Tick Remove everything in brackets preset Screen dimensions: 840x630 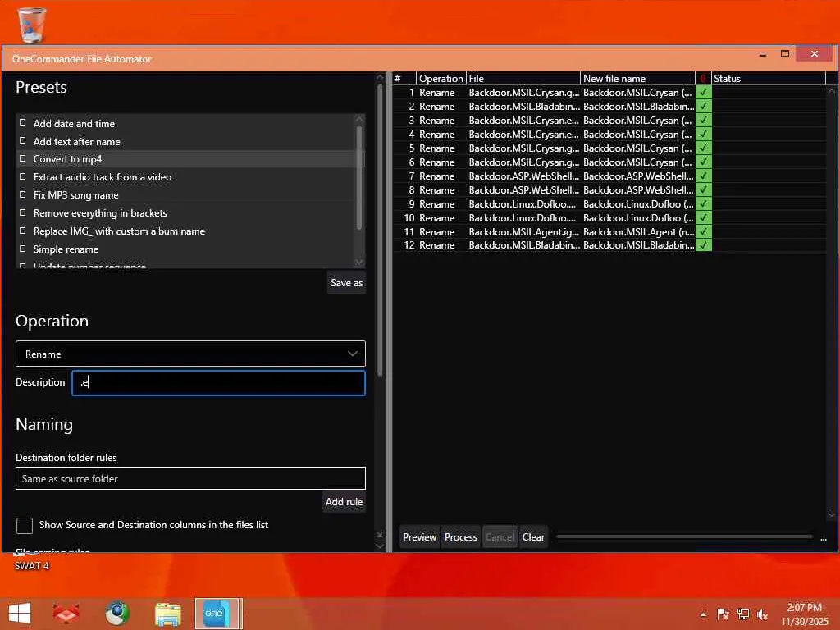22,212
